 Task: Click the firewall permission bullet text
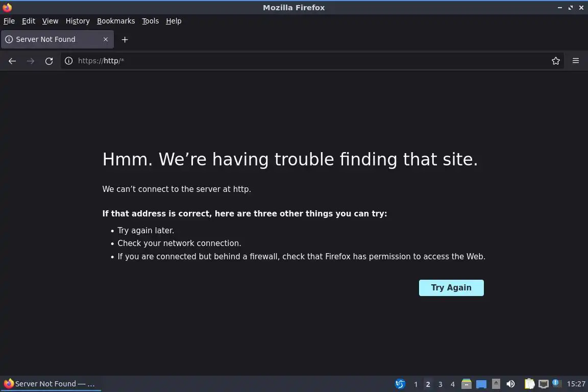tap(302, 257)
